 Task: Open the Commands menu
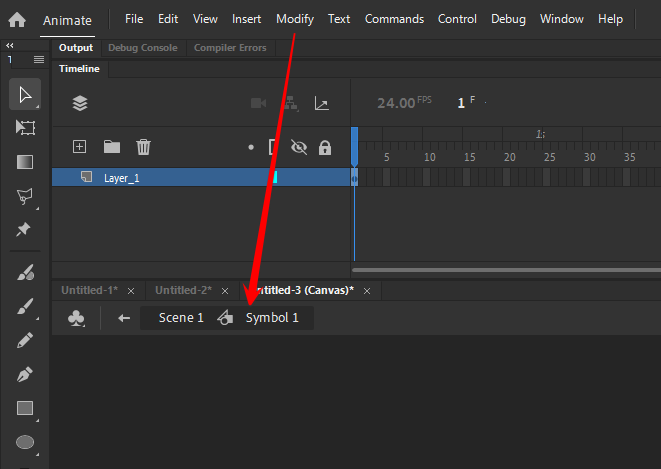(x=394, y=19)
